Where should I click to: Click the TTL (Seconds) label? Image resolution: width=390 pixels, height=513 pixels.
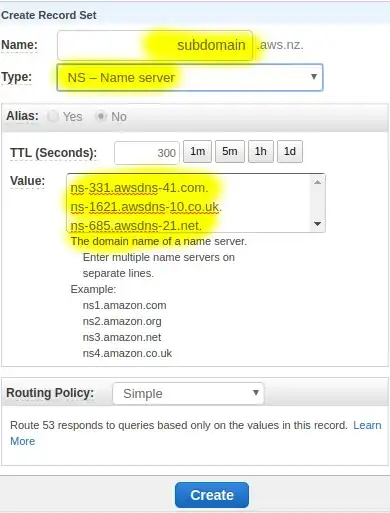pos(54,153)
